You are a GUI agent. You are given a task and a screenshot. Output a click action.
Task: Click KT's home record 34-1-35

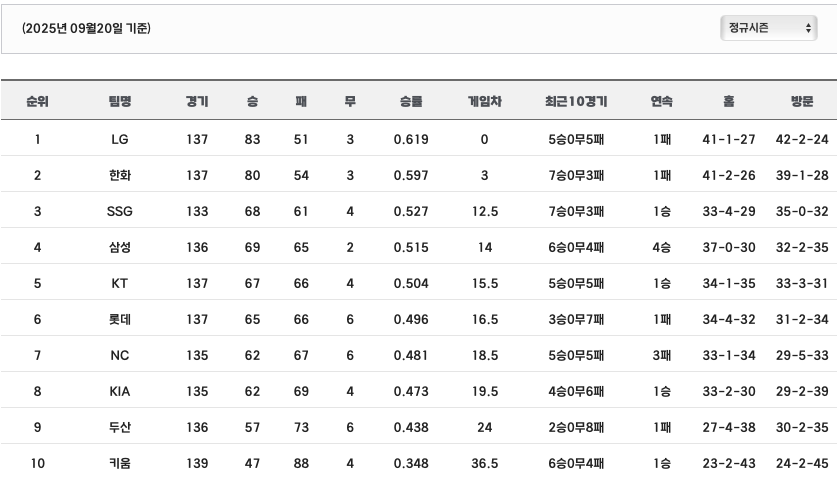(729, 284)
